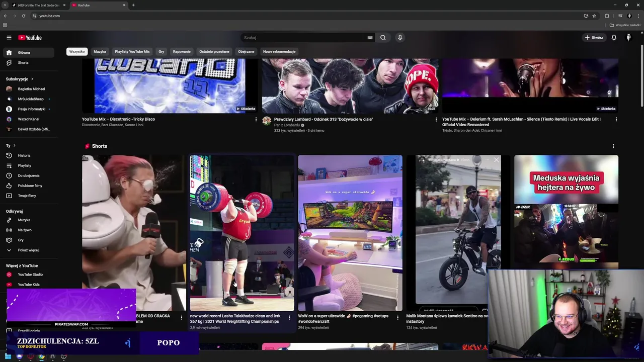Open the Malik Montana Sentino short title
This screenshot has width=644, height=362.
(447, 319)
